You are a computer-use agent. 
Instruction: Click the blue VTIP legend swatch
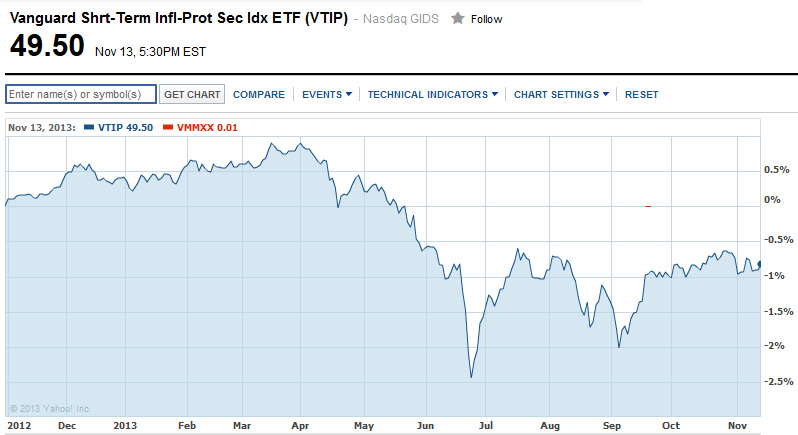89,127
